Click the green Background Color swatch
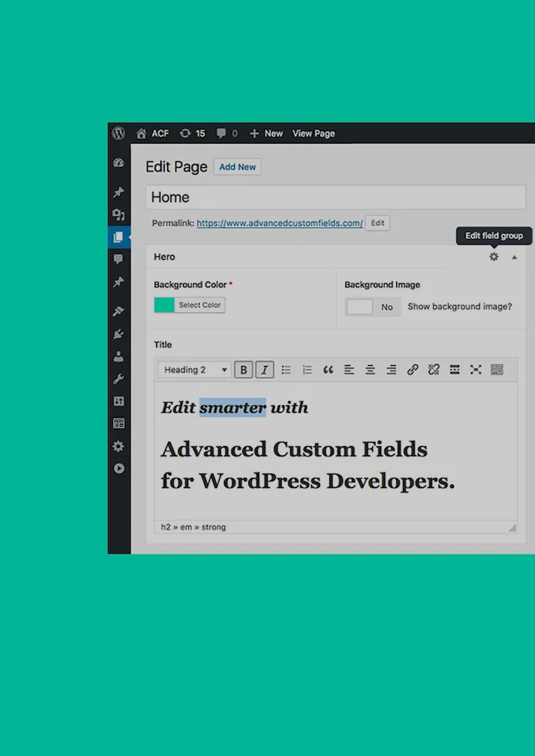Screen dimensions: 535x756 click(164, 305)
